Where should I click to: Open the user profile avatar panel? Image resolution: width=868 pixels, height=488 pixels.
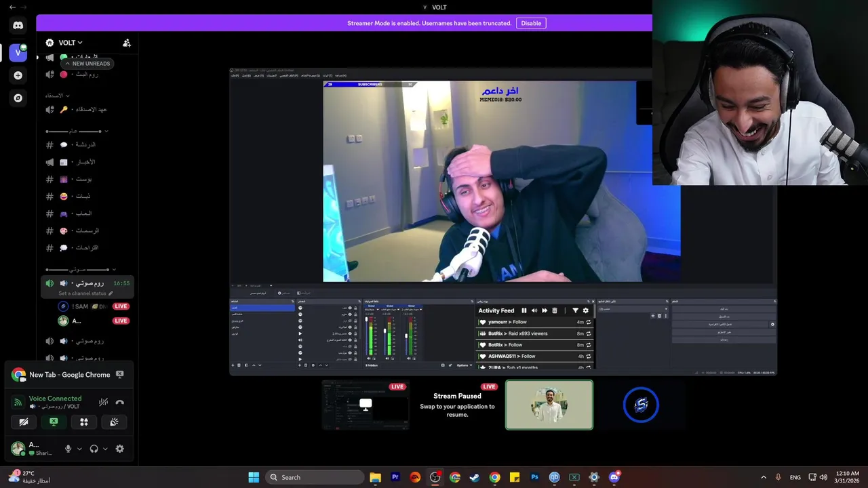click(33, 449)
